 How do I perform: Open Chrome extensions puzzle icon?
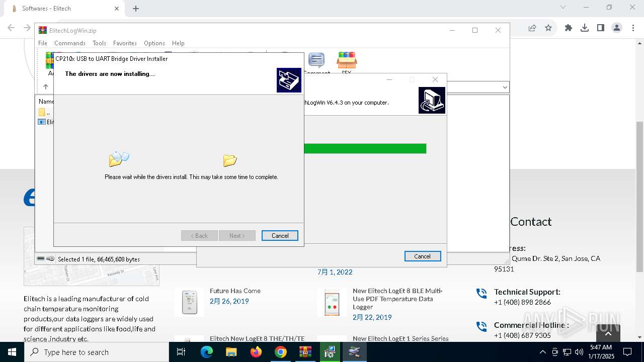click(569, 28)
